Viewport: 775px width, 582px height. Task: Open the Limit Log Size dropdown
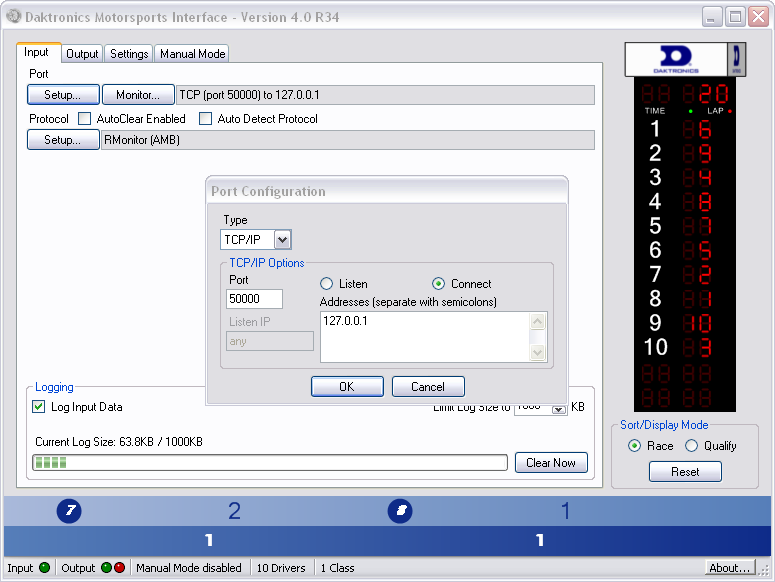[x=559, y=408]
